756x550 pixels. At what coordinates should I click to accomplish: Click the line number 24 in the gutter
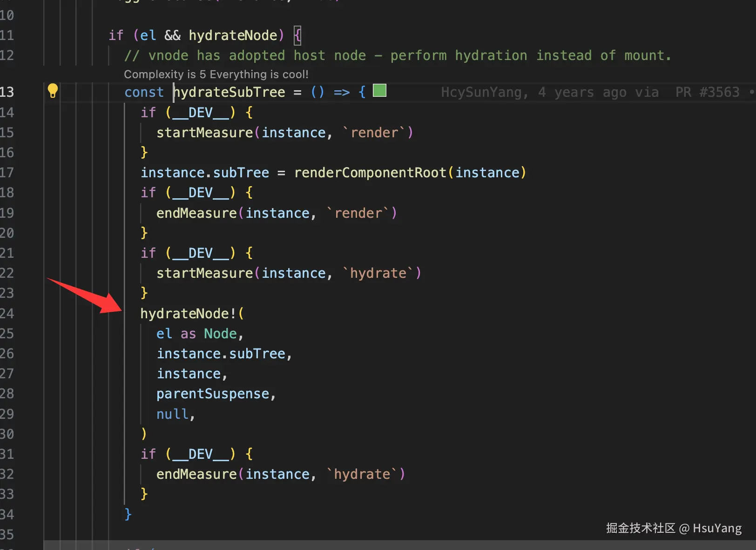pyautogui.click(x=7, y=314)
